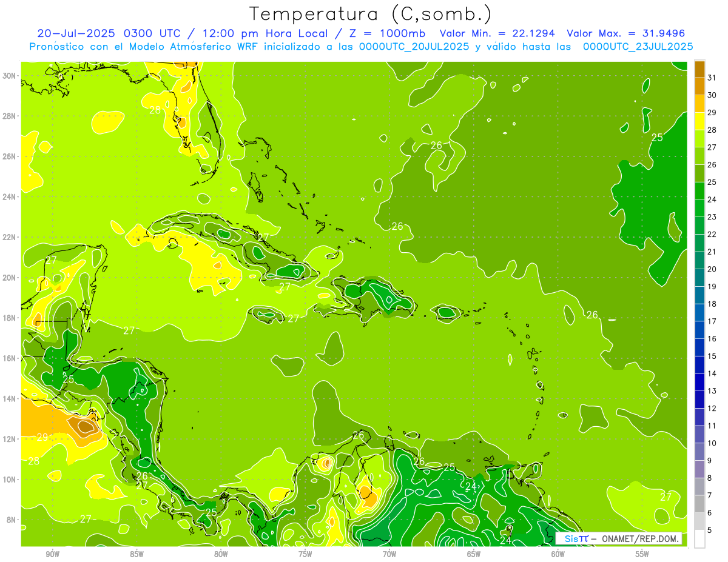Click the "80W" longitude label
The width and height of the screenshot is (728, 562).
click(x=221, y=554)
